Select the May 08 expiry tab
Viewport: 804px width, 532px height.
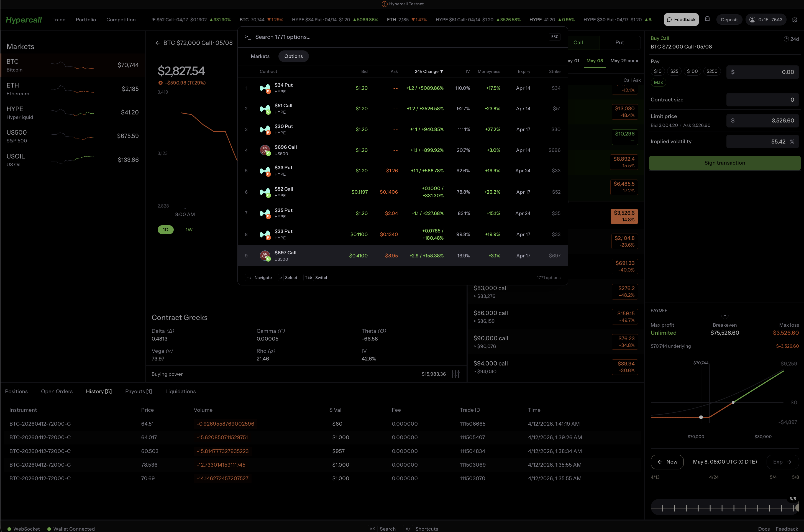click(595, 61)
